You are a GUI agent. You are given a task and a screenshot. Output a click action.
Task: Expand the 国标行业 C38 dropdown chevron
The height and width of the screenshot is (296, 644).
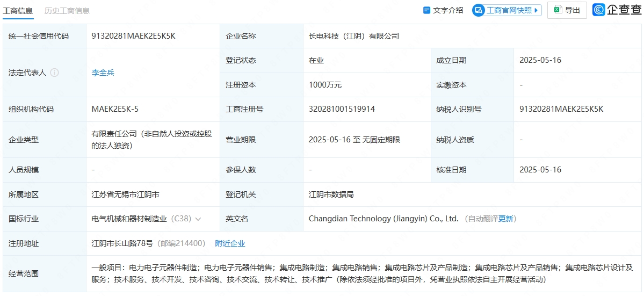198,219
